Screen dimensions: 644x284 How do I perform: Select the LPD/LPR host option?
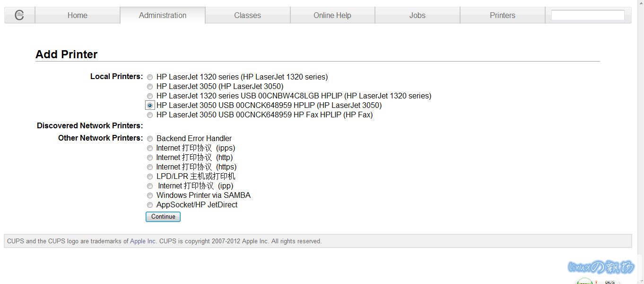[150, 177]
